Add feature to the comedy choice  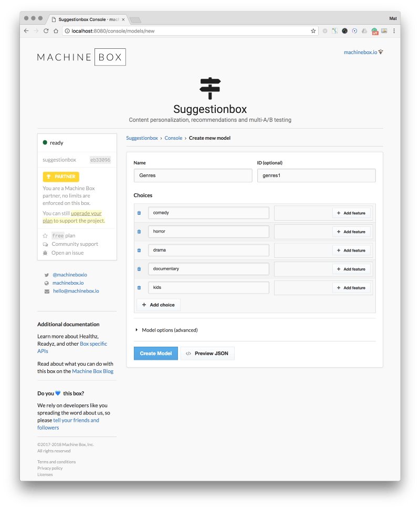pyautogui.click(x=351, y=213)
